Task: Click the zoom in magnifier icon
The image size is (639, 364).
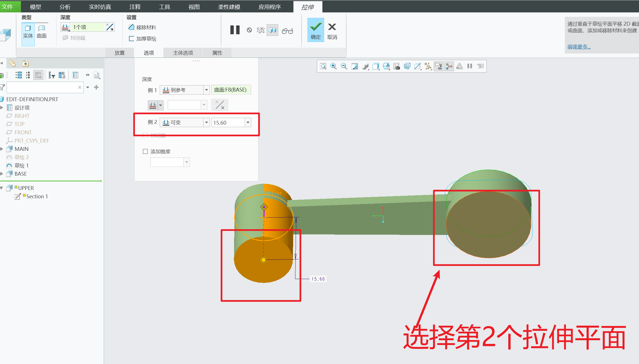Action: pyautogui.click(x=333, y=66)
